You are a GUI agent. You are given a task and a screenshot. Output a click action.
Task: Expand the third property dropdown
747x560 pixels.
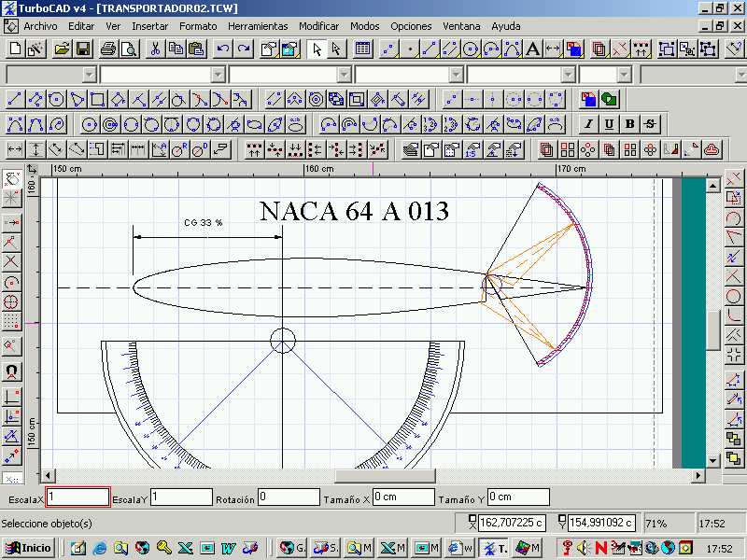point(344,75)
